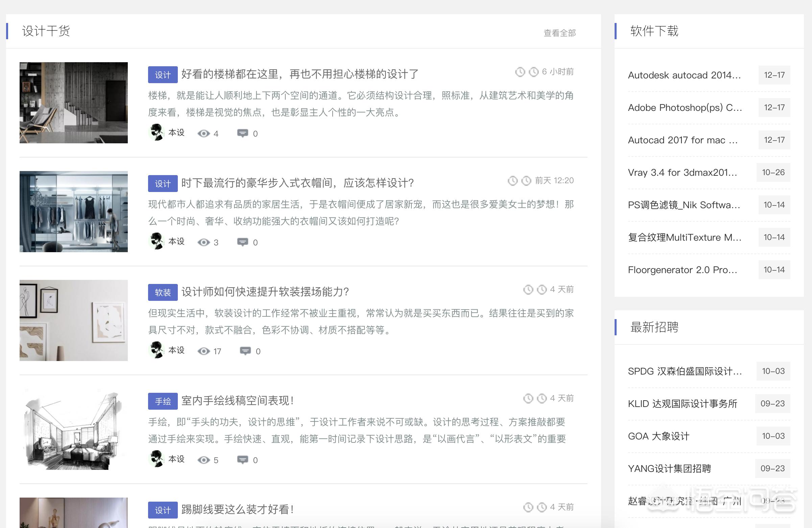Click comment bubble icon on staircase article
Screen dimensions: 812x528
[242, 134]
